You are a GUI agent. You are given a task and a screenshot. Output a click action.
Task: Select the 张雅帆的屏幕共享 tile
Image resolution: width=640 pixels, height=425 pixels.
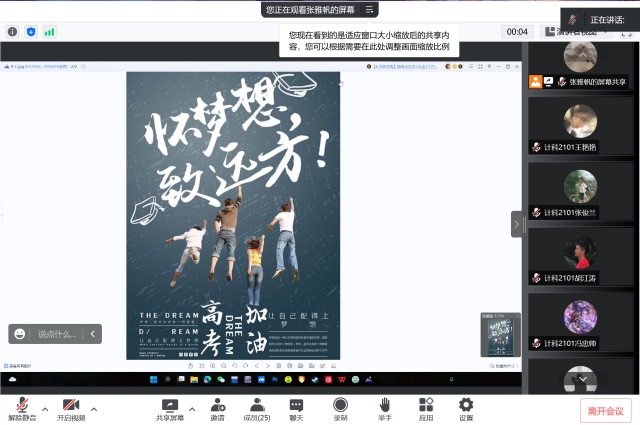tap(581, 65)
